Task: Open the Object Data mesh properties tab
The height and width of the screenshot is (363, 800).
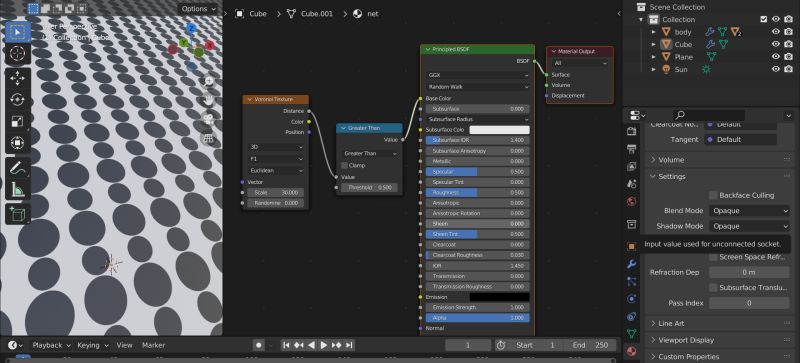Action: click(632, 334)
